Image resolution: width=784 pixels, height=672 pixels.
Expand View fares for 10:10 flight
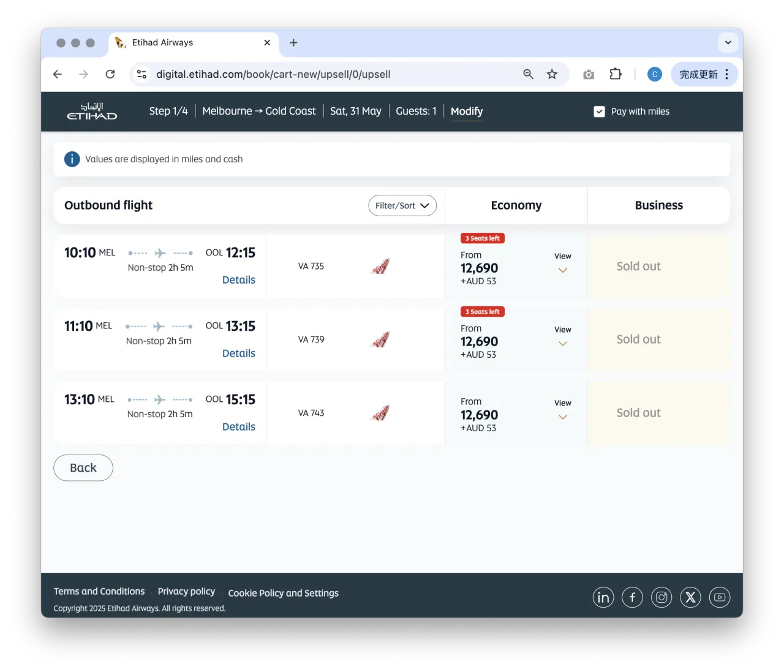(563, 263)
